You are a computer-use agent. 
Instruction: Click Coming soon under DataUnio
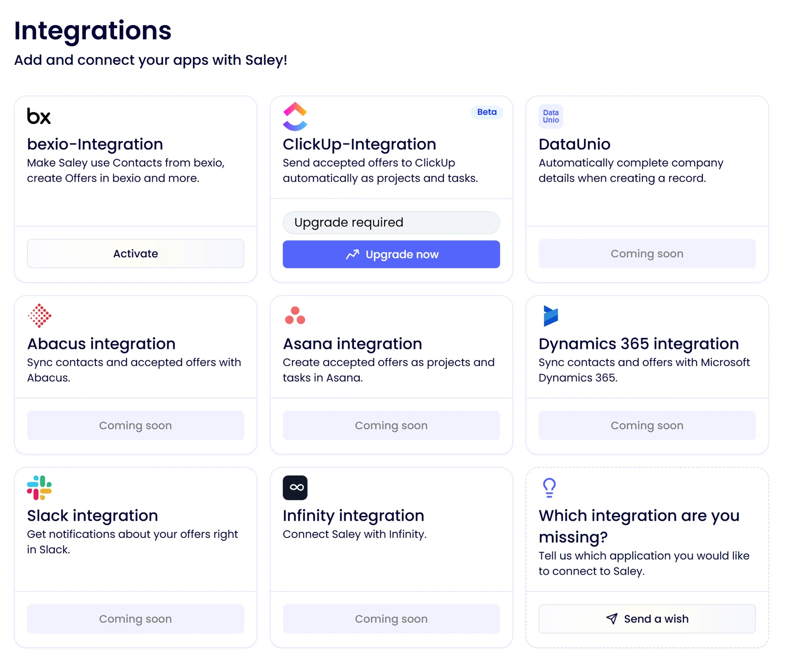647,253
